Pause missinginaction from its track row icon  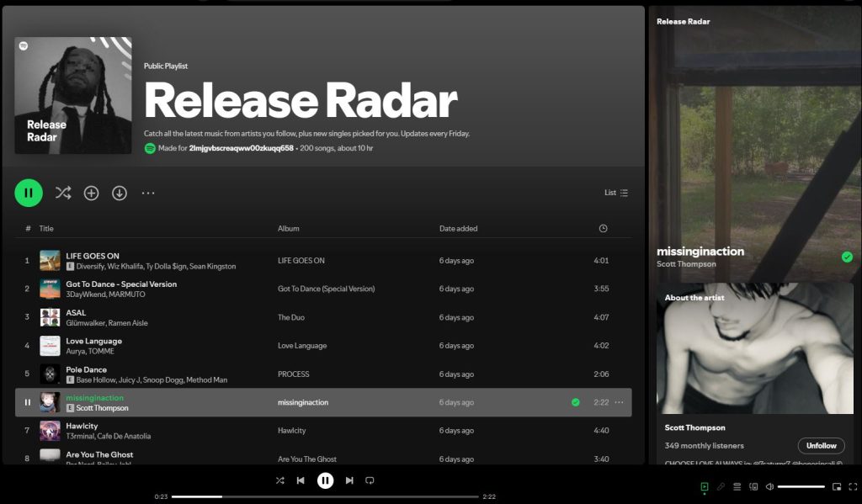click(28, 402)
